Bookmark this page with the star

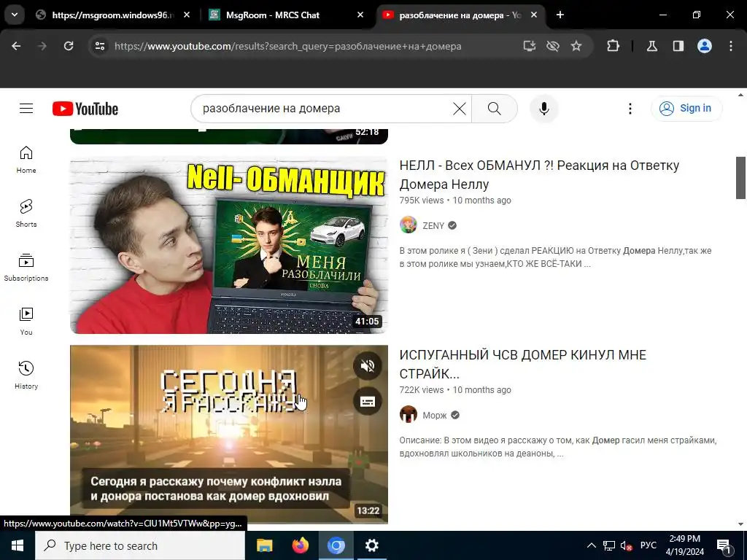(576, 46)
